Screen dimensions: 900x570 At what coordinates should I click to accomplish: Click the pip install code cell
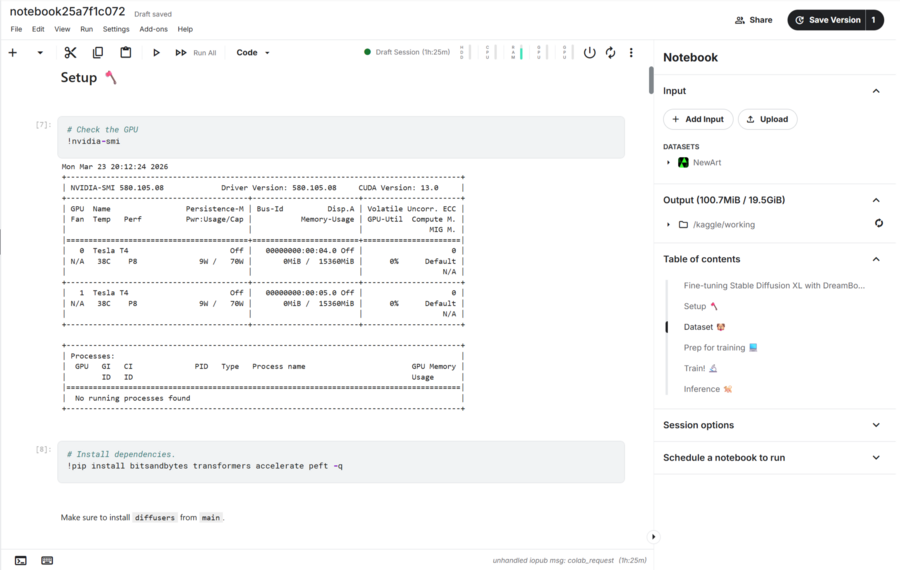341,462
